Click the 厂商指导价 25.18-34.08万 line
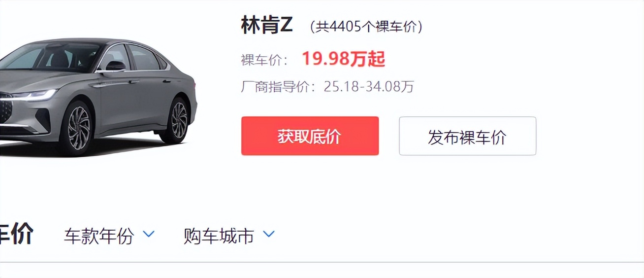Viewport: 644px width, 278px height. click(x=327, y=87)
